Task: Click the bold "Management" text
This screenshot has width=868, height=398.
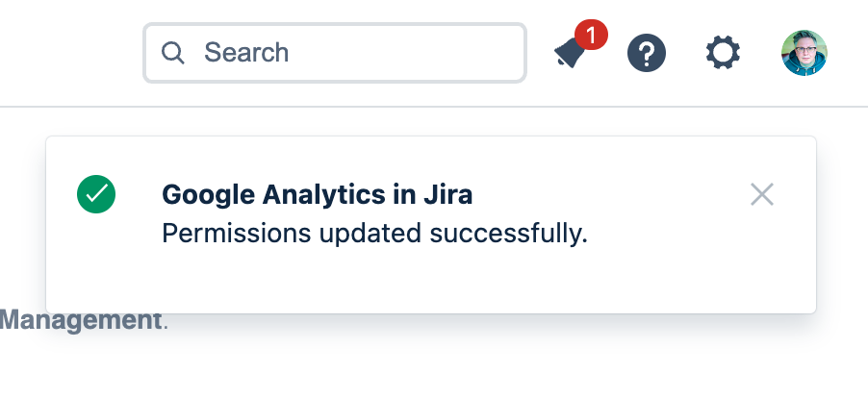Action: click(80, 319)
